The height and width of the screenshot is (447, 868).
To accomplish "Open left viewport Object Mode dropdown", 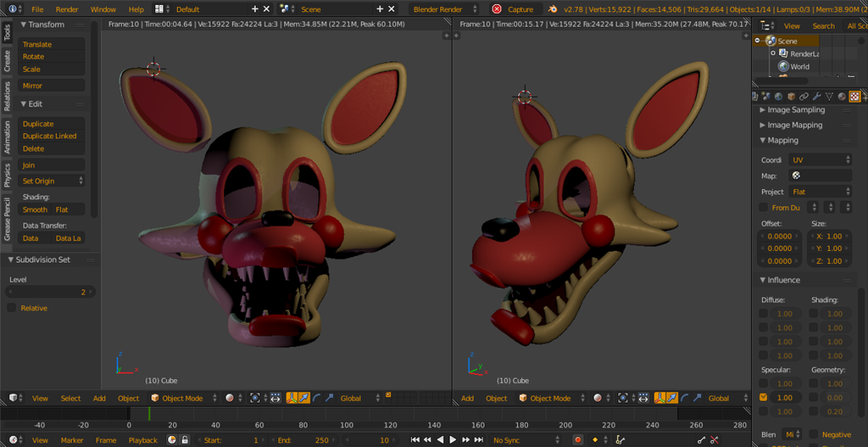I will 183,398.
